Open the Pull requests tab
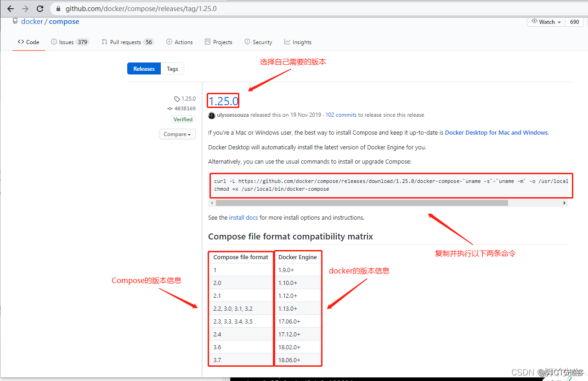The height and width of the screenshot is (381, 588). pos(128,42)
